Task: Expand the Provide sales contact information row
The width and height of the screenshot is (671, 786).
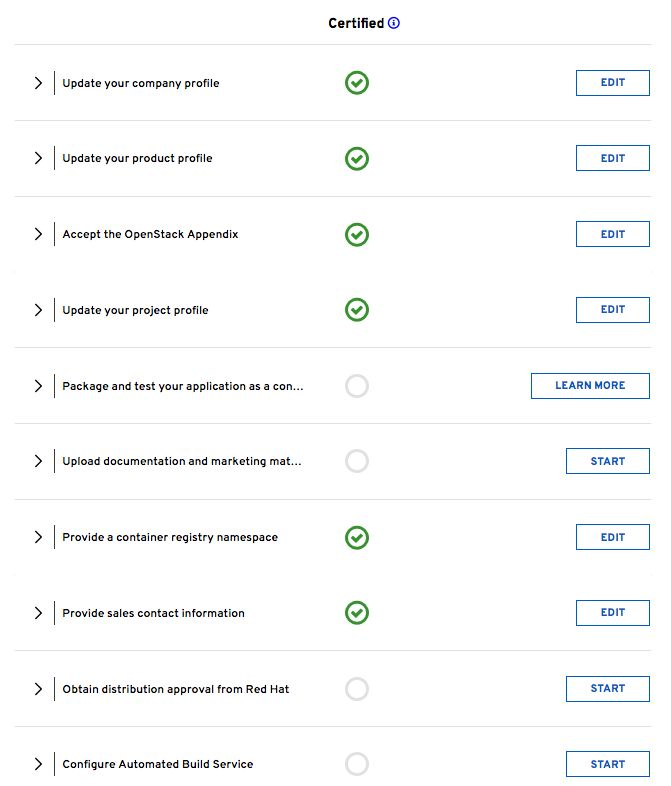Action: coord(38,613)
